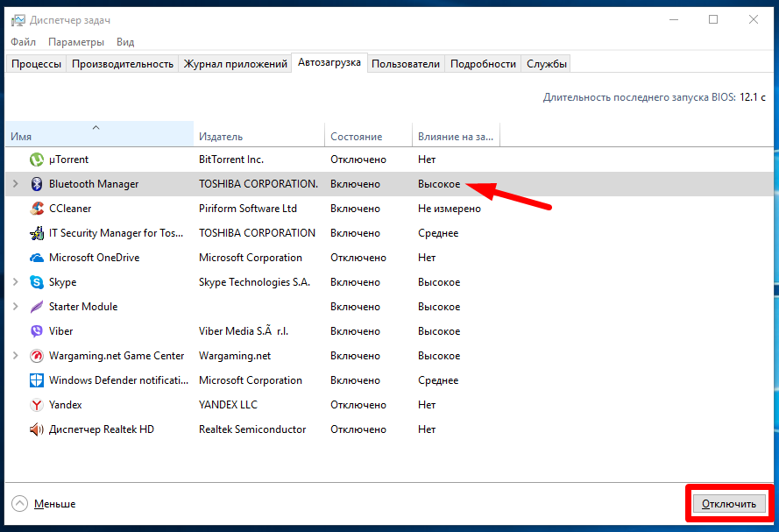This screenshot has height=532, width=779.
Task: Sort by the Влияние на за... column header
Action: (x=456, y=133)
